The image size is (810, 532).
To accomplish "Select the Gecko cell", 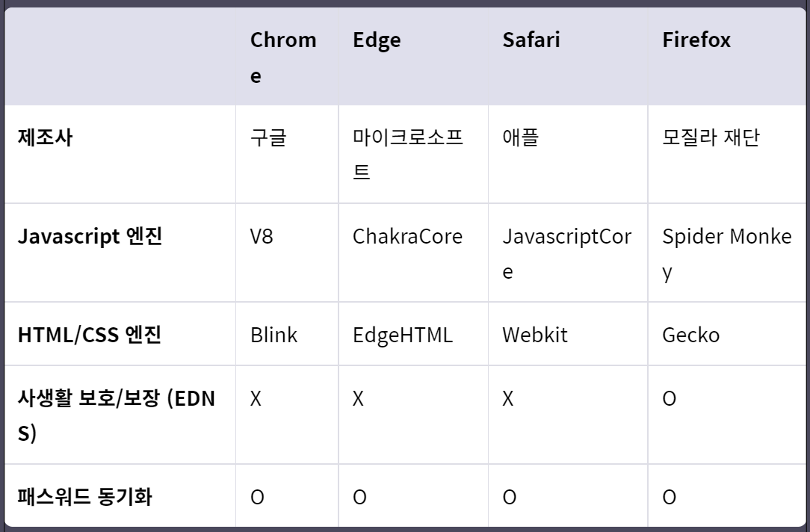I will pyautogui.click(x=690, y=335).
